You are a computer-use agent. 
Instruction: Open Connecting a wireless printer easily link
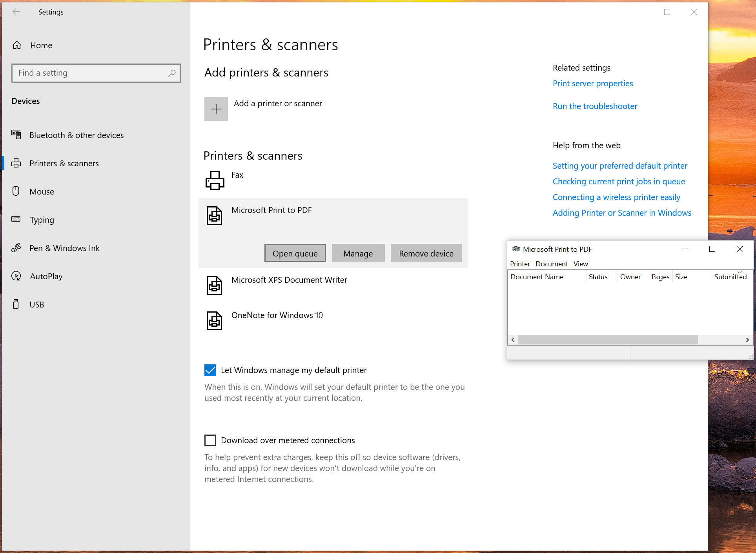[616, 197]
